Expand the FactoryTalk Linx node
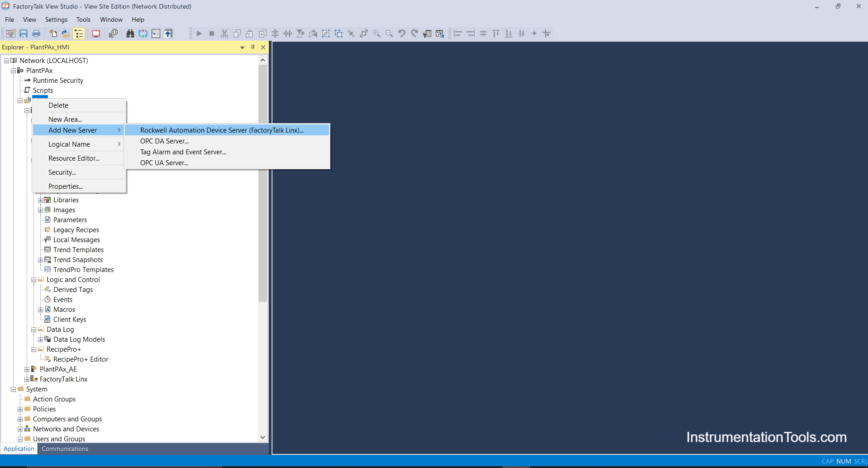The width and height of the screenshot is (868, 468). click(x=27, y=379)
